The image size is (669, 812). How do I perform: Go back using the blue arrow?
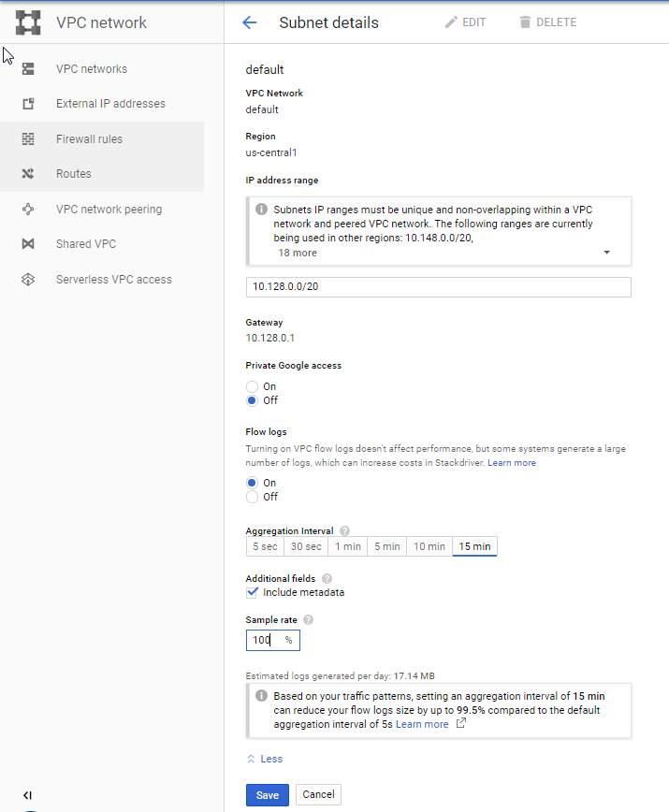coord(250,22)
